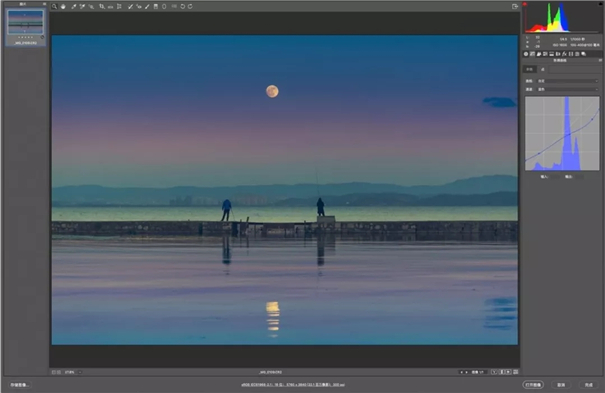Open the 曲线 (Curve) preset dropdown
605x393 pixels.
[x=568, y=81]
